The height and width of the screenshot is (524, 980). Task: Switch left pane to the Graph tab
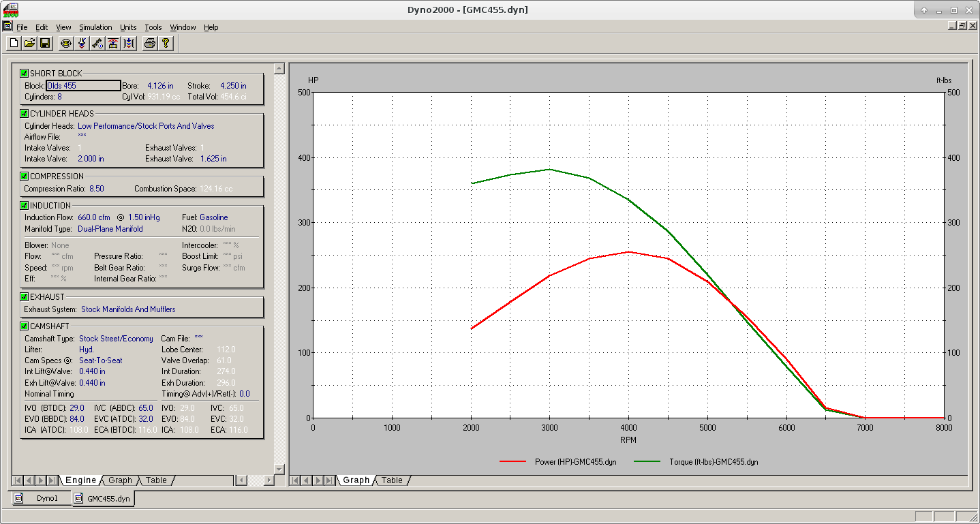click(x=121, y=480)
